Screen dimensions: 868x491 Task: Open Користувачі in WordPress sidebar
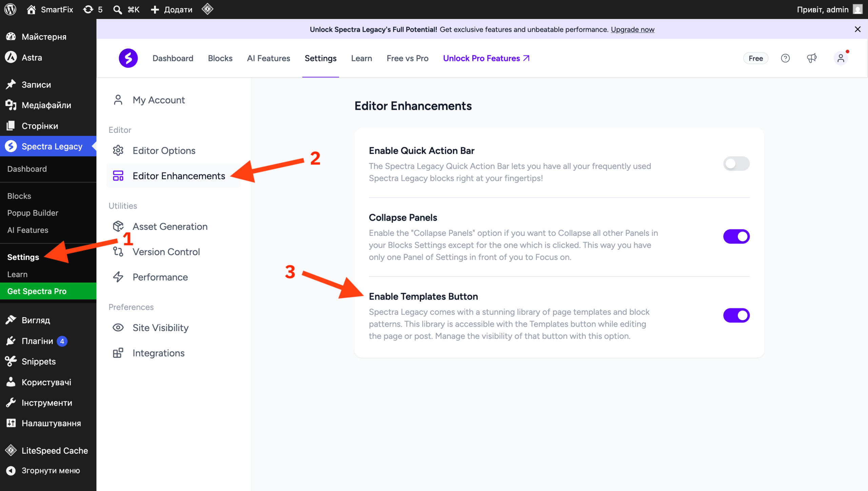click(x=48, y=382)
